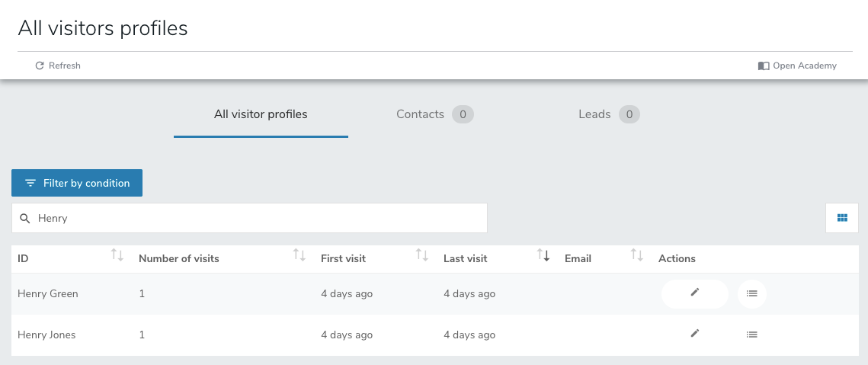Click Henry Jones's first visit date
This screenshot has width=868, height=365.
[347, 335]
